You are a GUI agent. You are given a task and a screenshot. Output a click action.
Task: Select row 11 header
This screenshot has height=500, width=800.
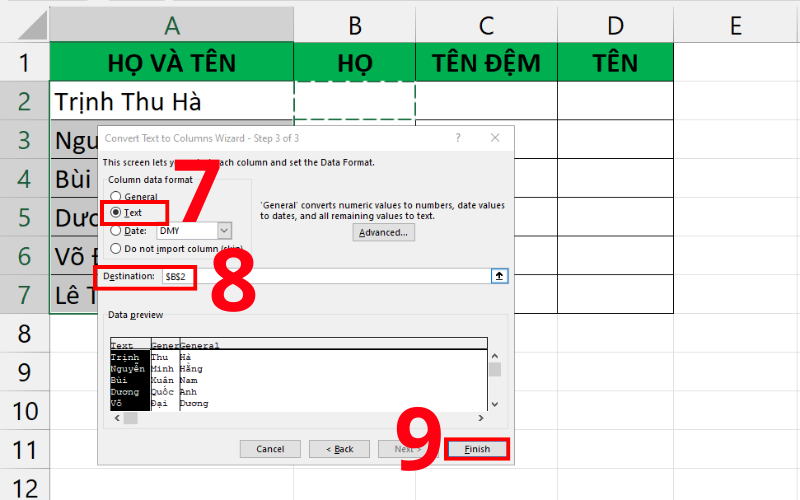(24, 449)
